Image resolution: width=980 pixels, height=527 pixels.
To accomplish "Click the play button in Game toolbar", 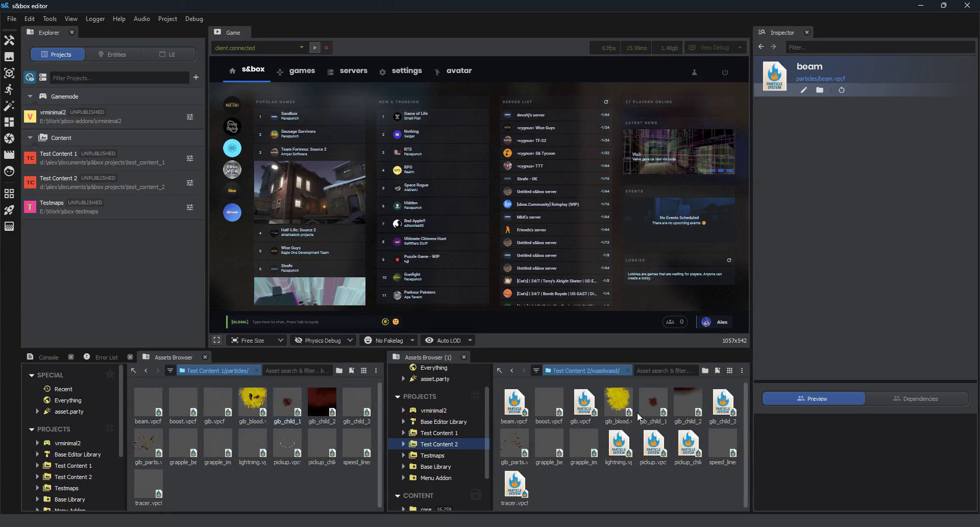I will coord(315,48).
